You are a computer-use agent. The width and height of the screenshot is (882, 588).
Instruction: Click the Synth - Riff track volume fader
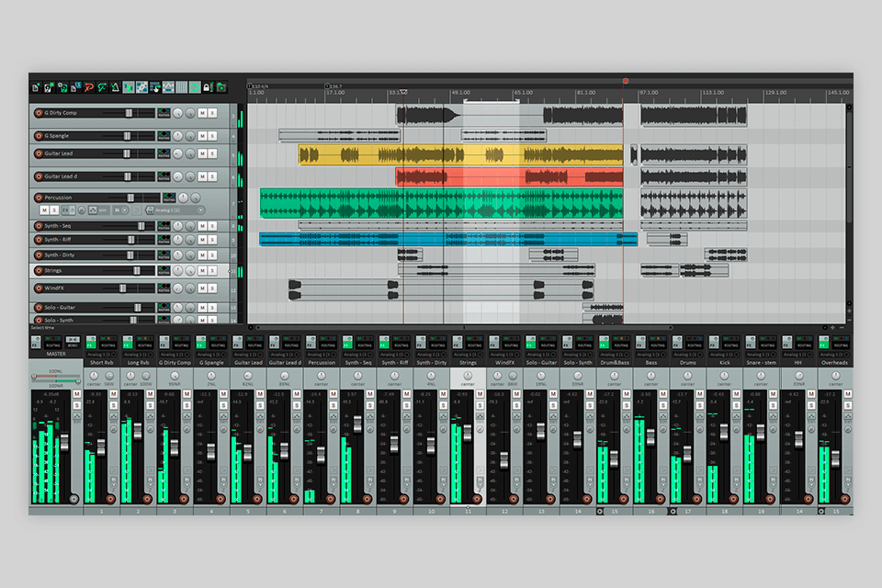click(131, 240)
